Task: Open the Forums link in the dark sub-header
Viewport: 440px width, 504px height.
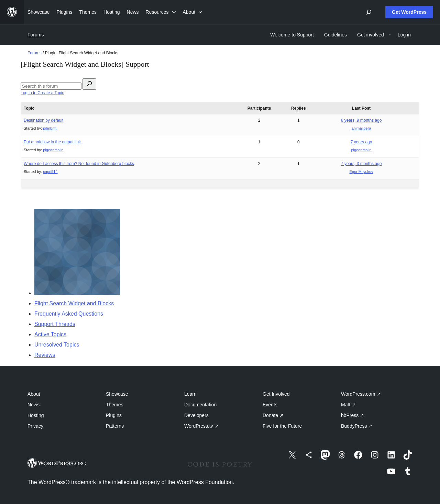Action: pyautogui.click(x=36, y=35)
